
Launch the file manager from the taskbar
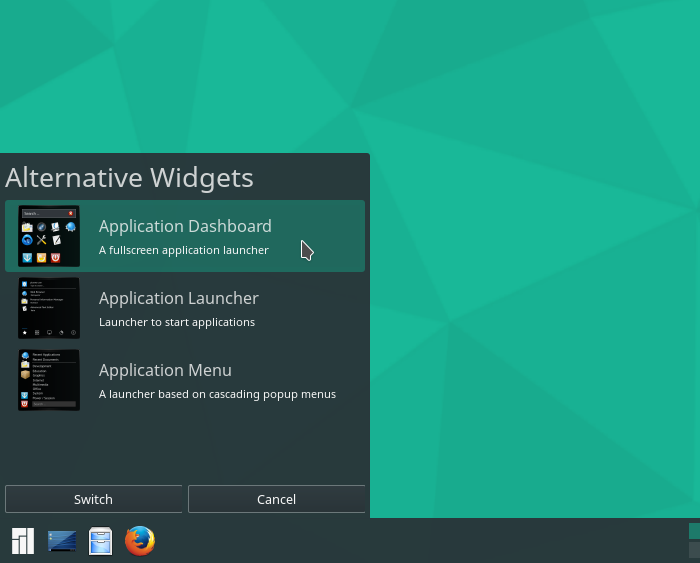(101, 541)
